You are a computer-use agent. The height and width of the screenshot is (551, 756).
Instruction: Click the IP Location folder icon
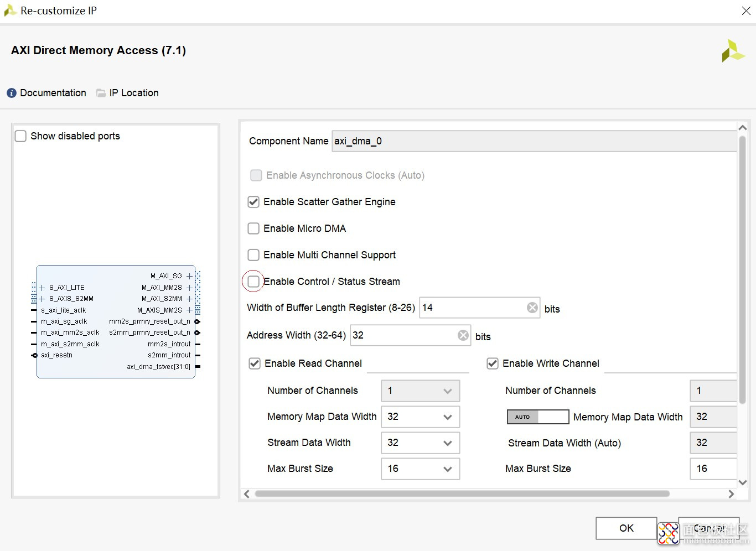point(101,93)
